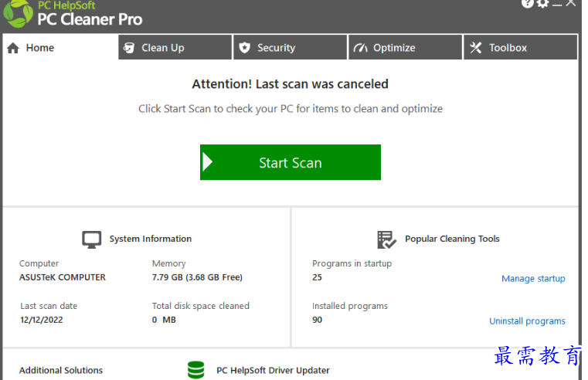Minimize the PC Cleaner Pro window
588x380 pixels.
coord(557,4)
